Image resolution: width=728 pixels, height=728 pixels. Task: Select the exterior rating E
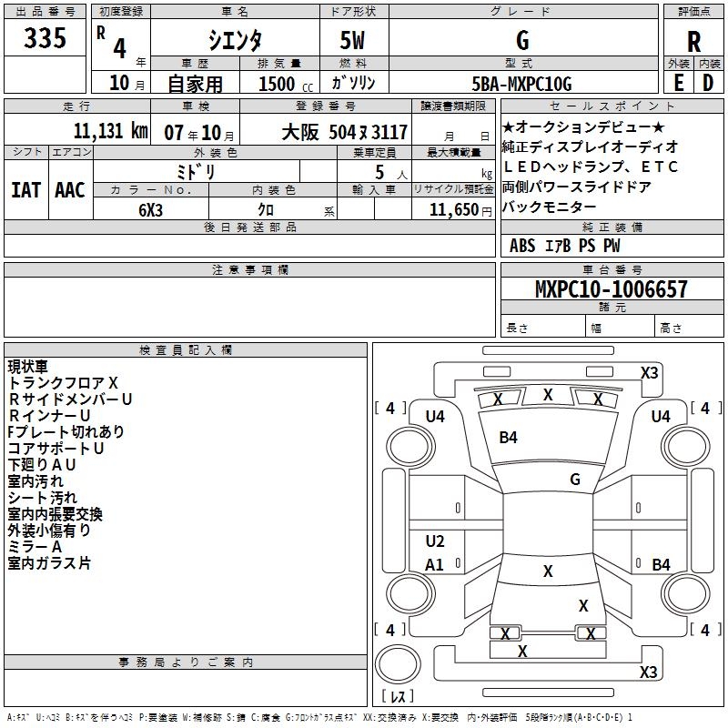(x=678, y=83)
